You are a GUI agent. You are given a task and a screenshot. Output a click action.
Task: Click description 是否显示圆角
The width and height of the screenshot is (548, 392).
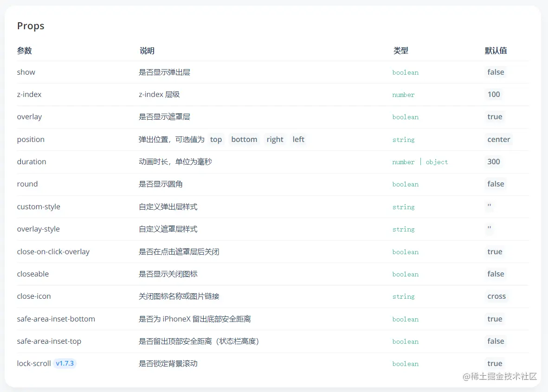[x=161, y=184]
